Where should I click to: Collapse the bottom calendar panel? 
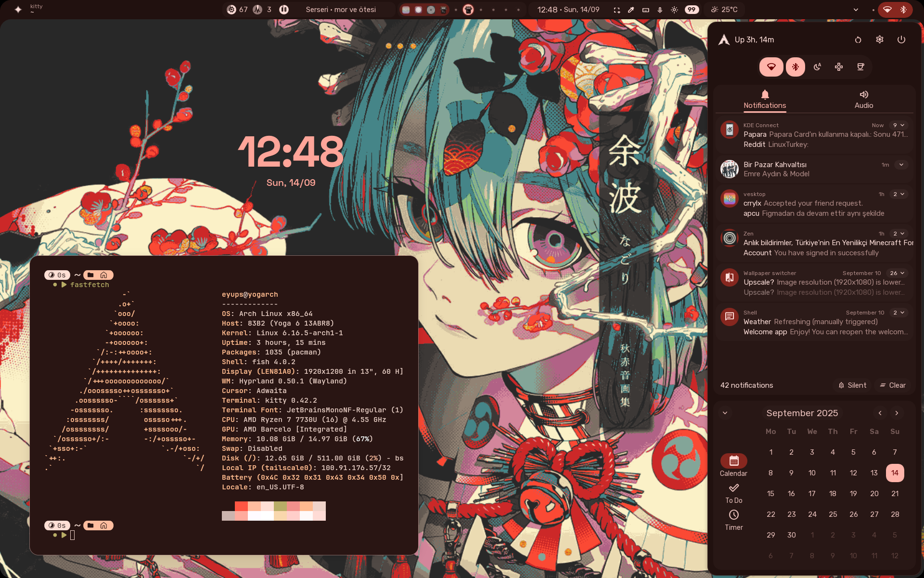coord(725,413)
